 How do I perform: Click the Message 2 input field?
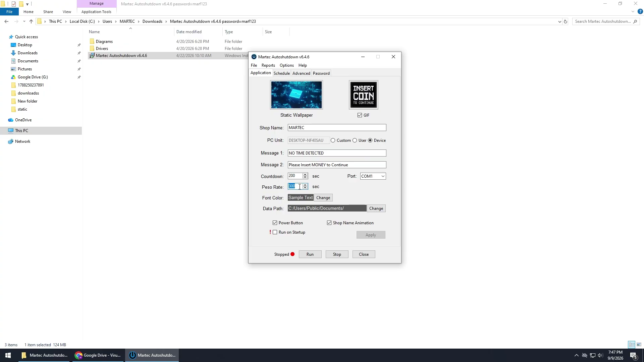(x=337, y=165)
